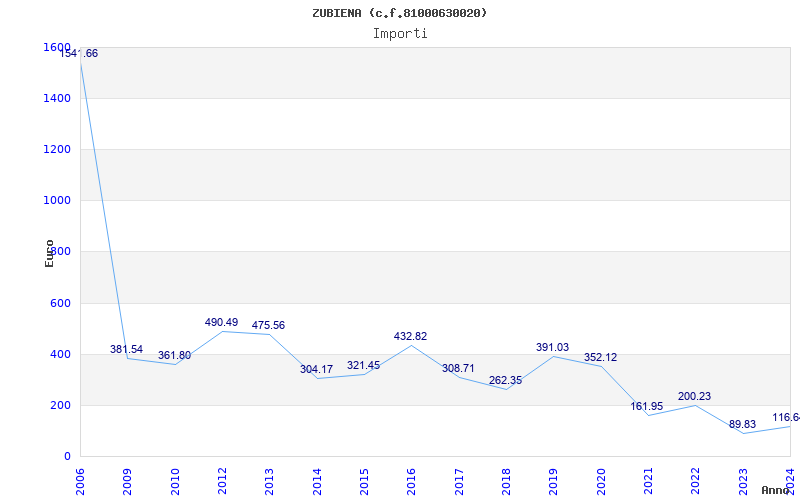Click the Importi subtitle
The width and height of the screenshot is (800, 500).
tap(400, 34)
